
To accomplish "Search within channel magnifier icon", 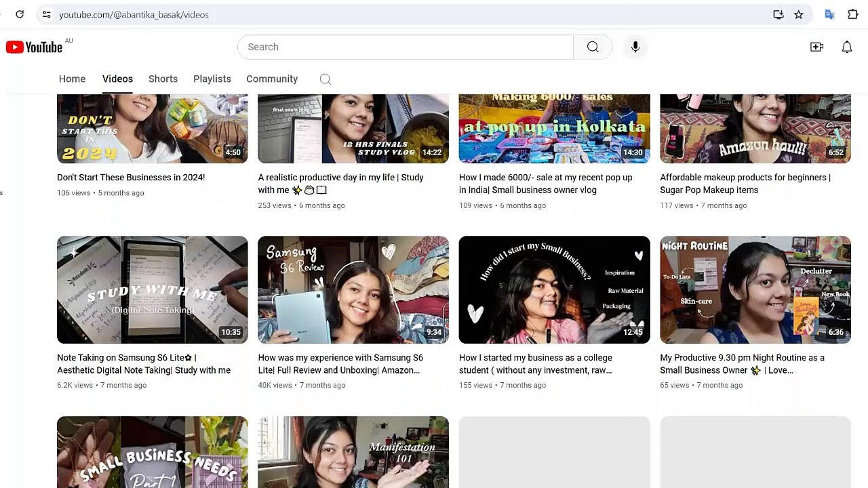I will click(x=325, y=79).
